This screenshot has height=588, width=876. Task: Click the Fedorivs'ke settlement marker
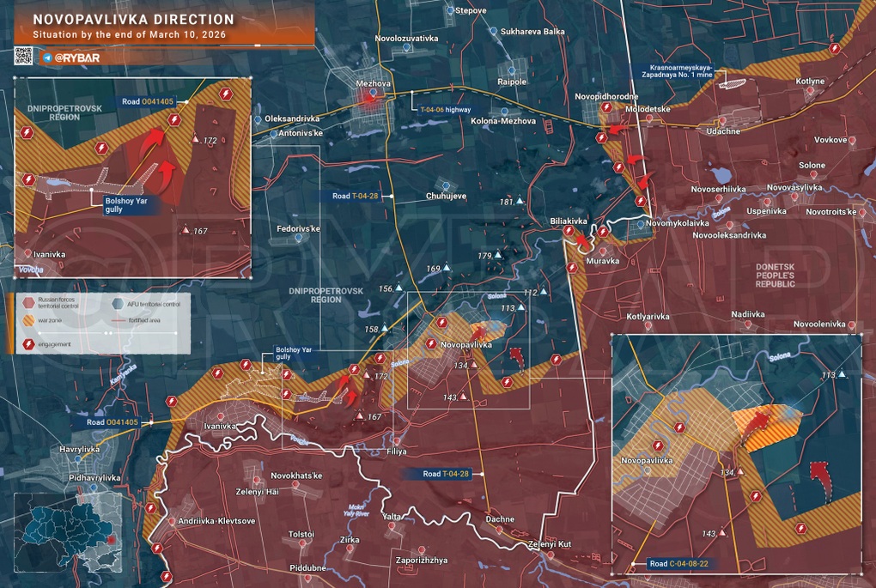coord(298,239)
